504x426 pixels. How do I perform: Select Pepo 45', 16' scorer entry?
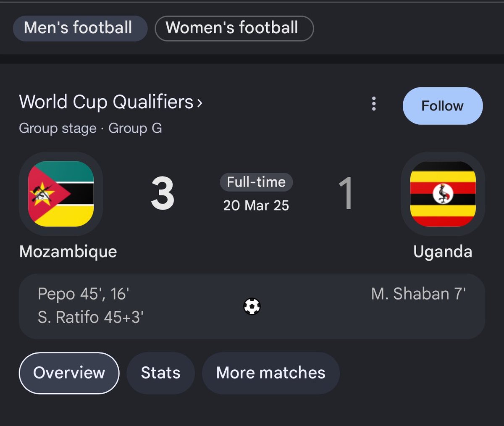[x=83, y=294]
